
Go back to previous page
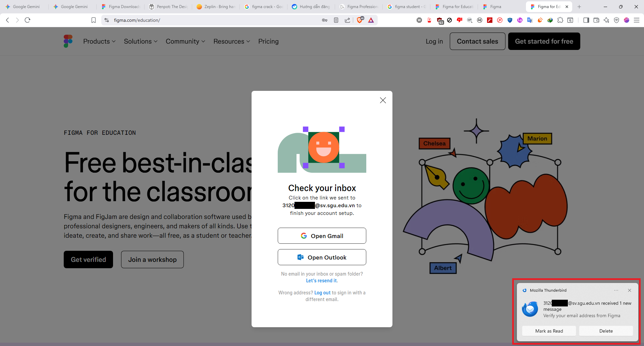7,20
